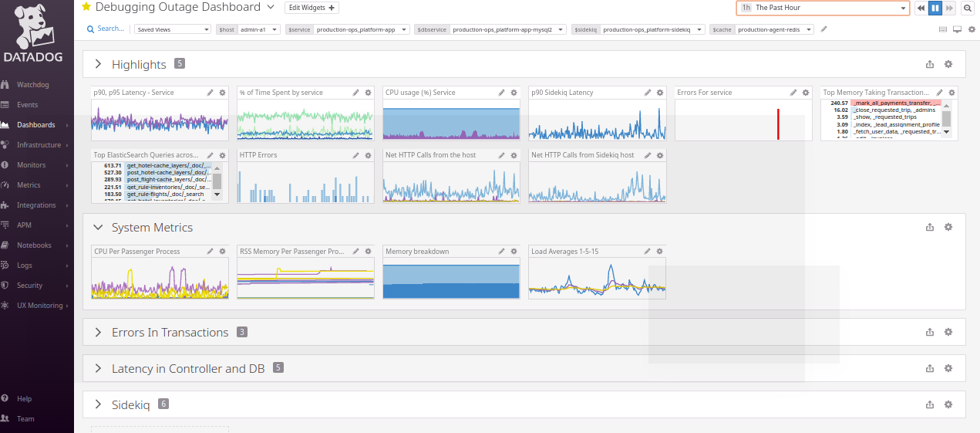Toggle the dashboard favorite star
The image size is (980, 433).
click(x=86, y=7)
